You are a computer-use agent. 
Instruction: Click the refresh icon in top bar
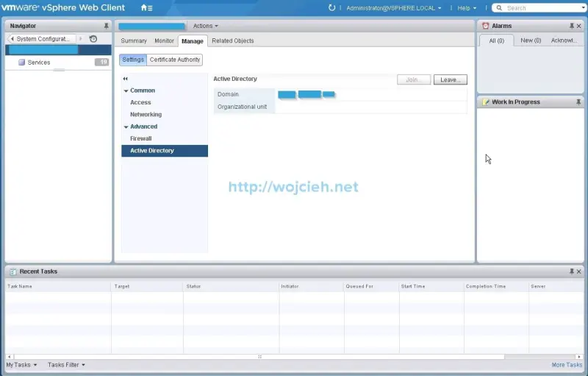pyautogui.click(x=332, y=8)
